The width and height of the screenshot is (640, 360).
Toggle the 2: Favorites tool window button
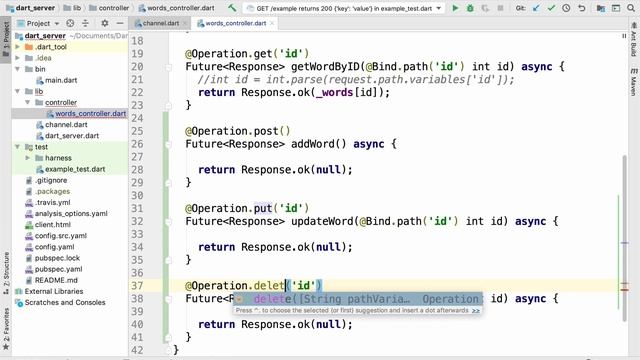[6, 329]
